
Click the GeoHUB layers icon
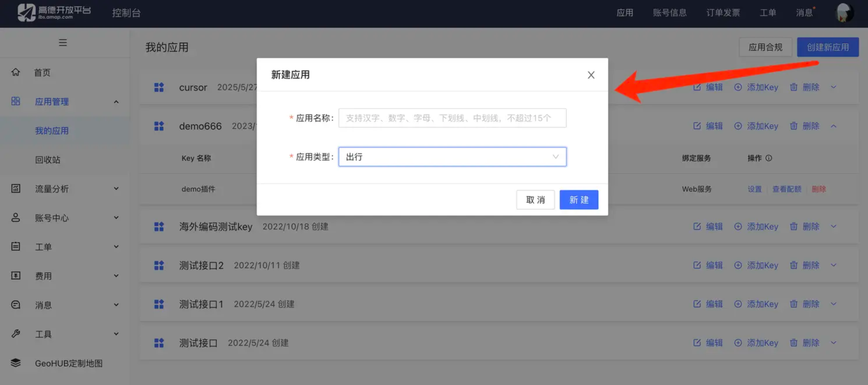tap(15, 363)
